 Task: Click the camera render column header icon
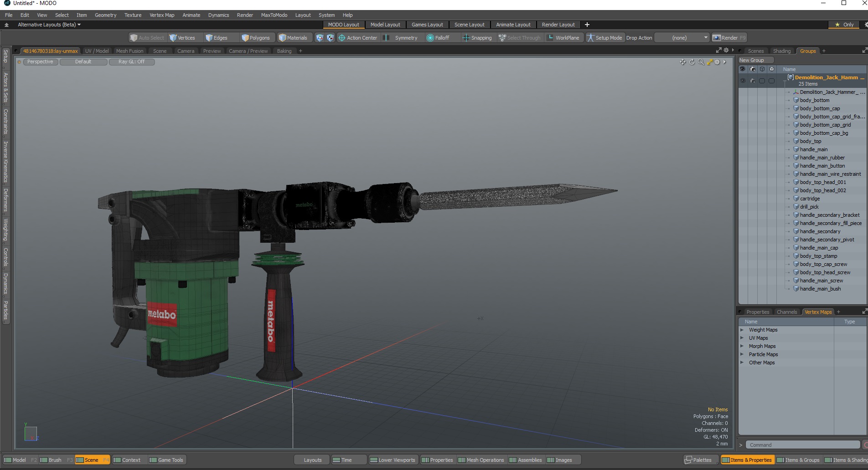tap(753, 69)
